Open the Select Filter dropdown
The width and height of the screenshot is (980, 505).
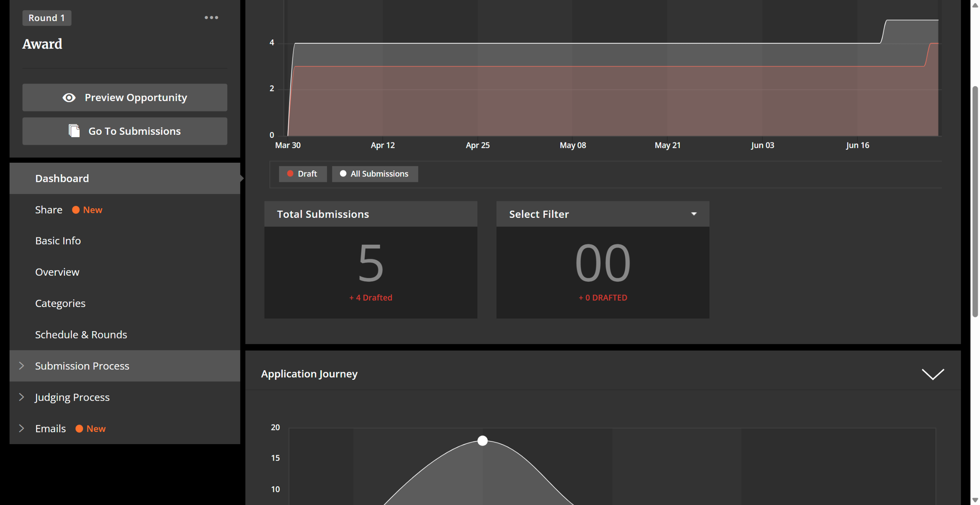602,214
